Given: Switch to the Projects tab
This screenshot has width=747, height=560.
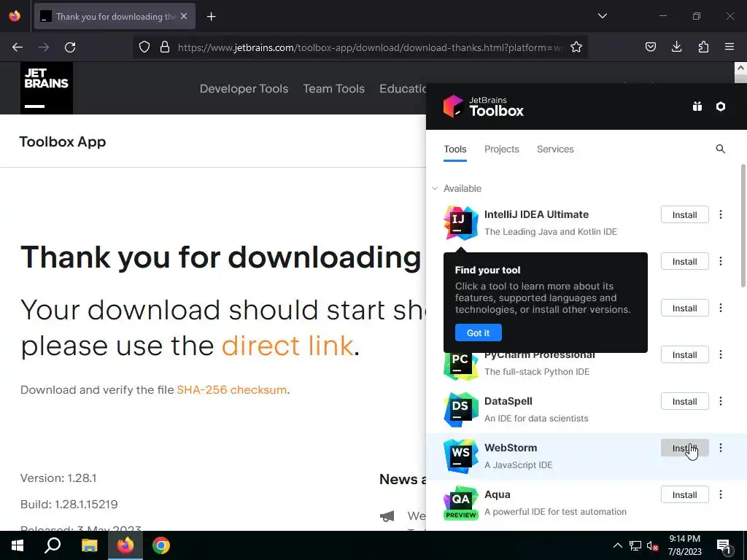Looking at the screenshot, I should point(502,149).
